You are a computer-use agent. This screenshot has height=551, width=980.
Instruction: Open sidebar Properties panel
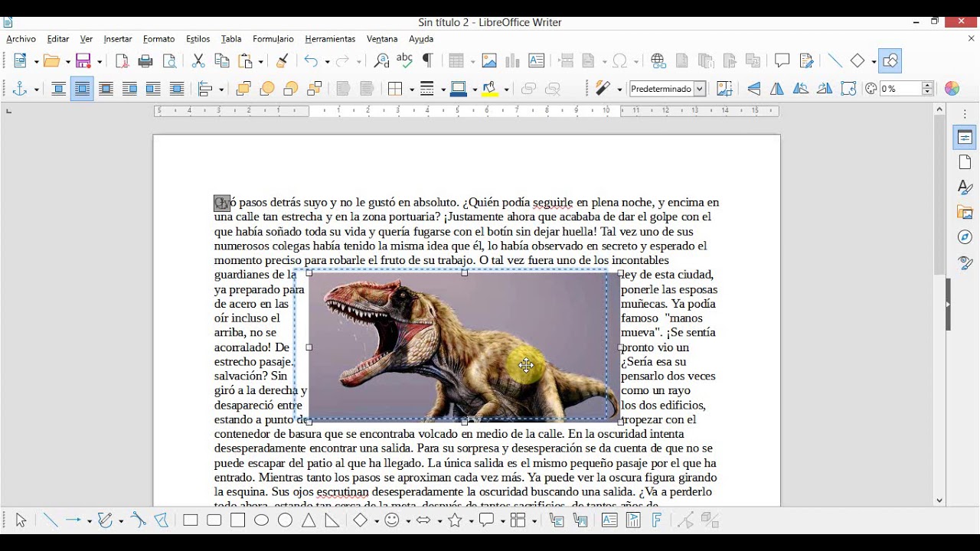(x=965, y=138)
